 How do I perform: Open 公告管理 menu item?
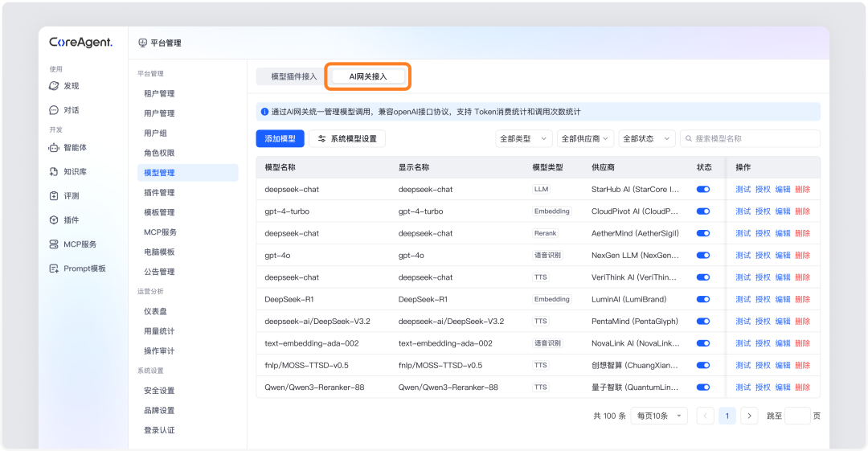tap(159, 272)
